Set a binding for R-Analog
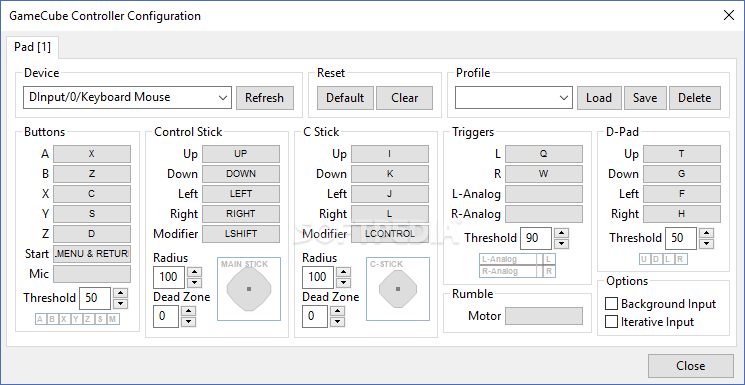The image size is (745, 385). point(544,214)
